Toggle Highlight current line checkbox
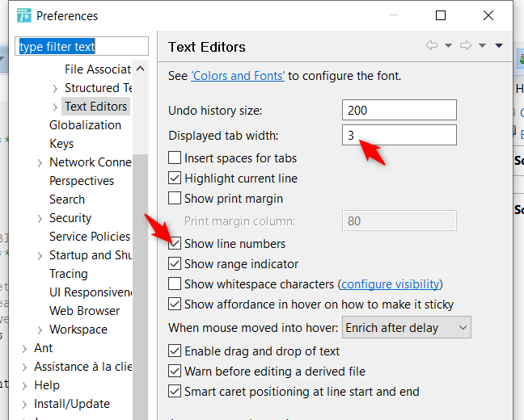 (x=175, y=178)
